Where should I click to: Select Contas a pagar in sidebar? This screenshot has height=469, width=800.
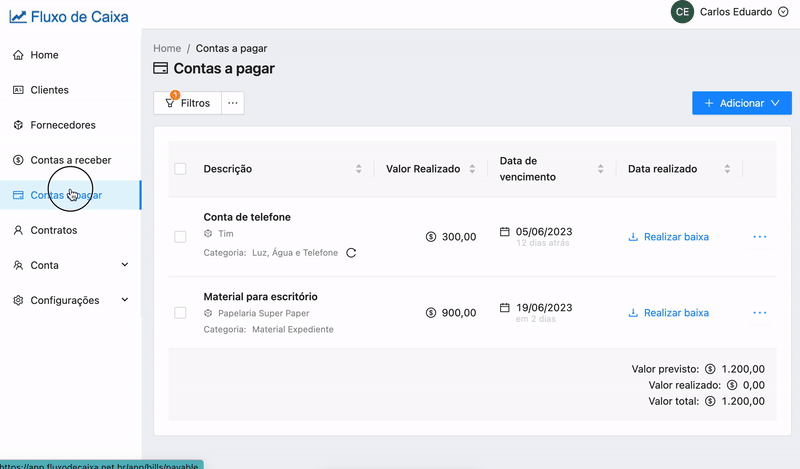pos(70,195)
